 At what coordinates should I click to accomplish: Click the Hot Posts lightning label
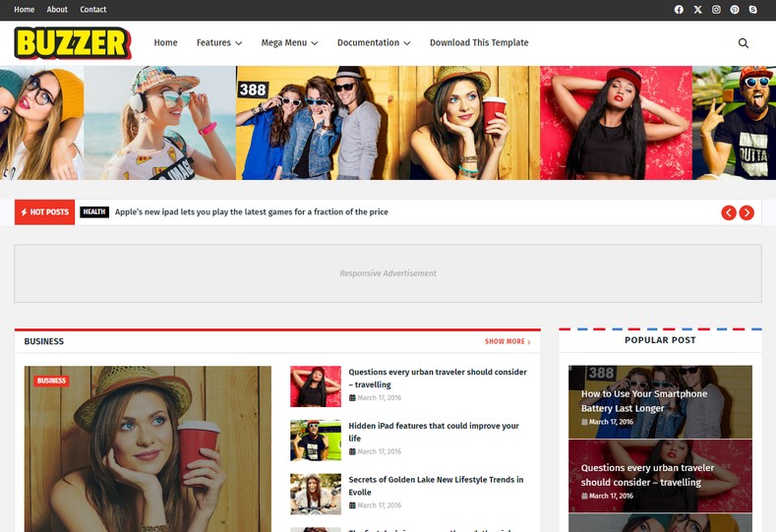click(x=44, y=211)
